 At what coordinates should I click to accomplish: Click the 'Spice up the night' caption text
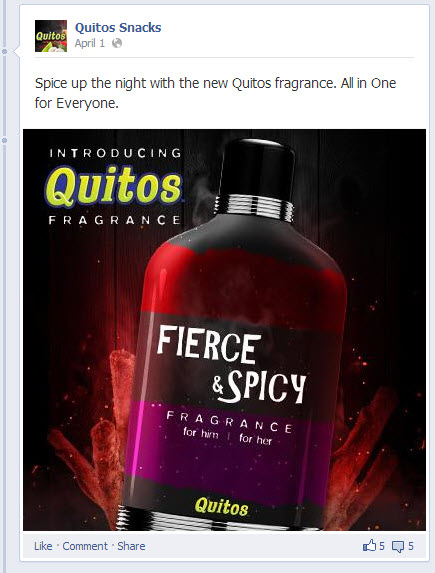pos(215,93)
